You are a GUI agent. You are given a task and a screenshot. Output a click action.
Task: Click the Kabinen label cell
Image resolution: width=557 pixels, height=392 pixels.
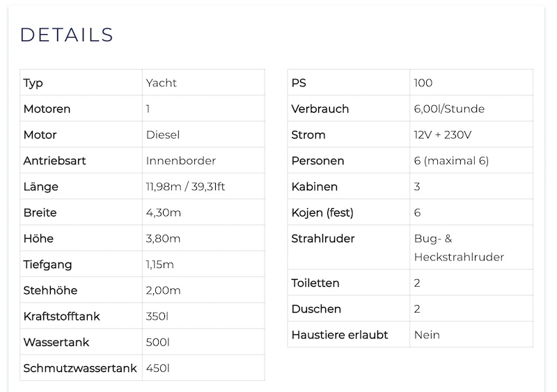(x=349, y=186)
